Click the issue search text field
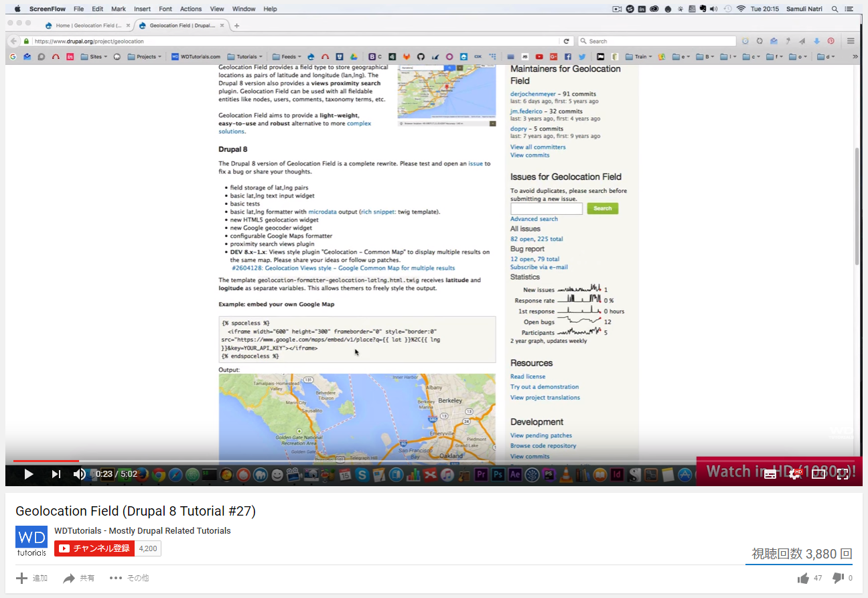Image resolution: width=868 pixels, height=598 pixels. pyautogui.click(x=547, y=208)
